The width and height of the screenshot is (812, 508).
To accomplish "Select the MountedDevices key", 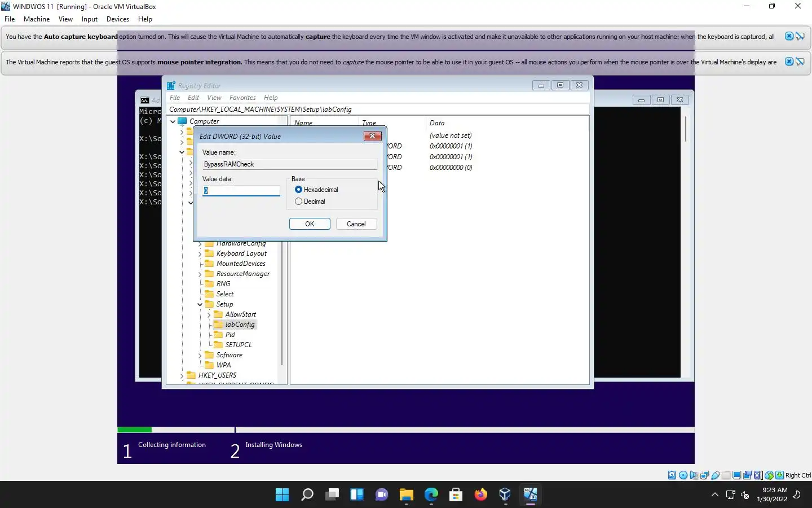I will pyautogui.click(x=241, y=264).
